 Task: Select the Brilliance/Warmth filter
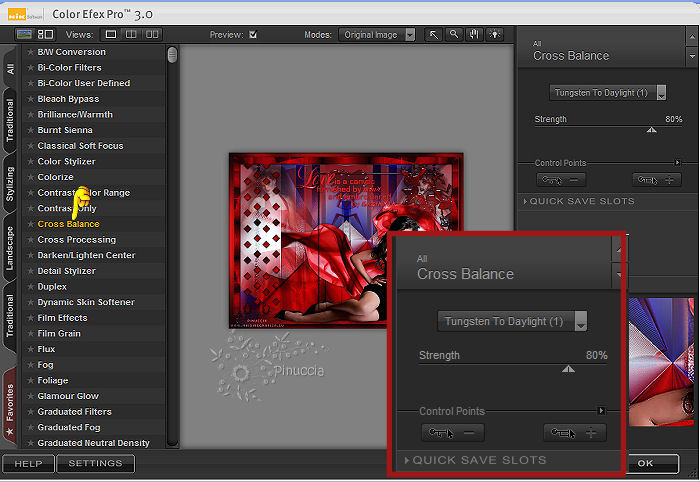(75, 115)
